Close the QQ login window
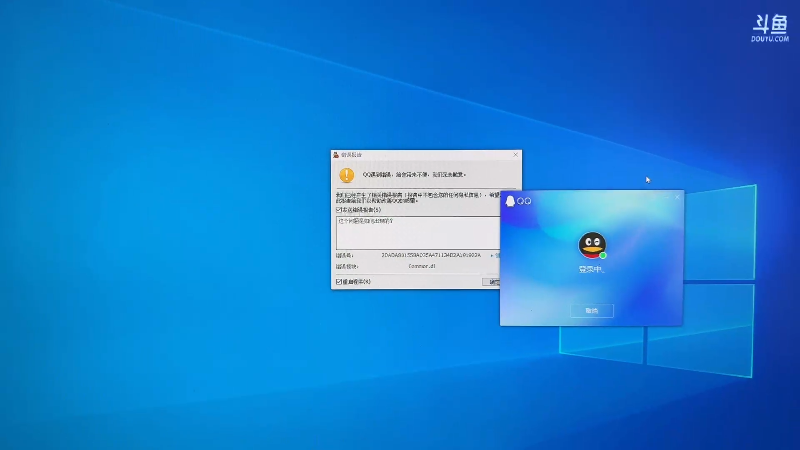Viewport: 800px width, 450px height. 677,197
